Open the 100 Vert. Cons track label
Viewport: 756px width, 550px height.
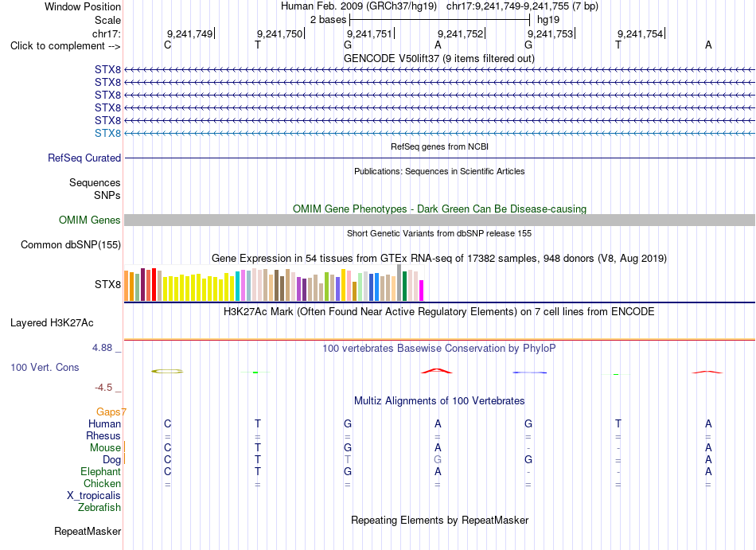coord(45,367)
